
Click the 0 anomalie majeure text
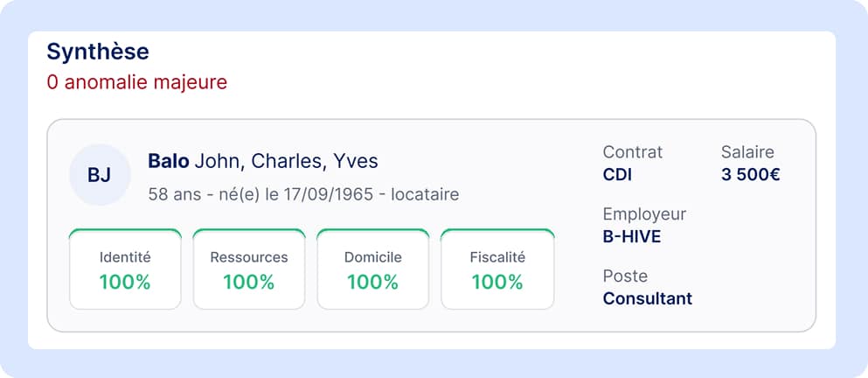(137, 82)
